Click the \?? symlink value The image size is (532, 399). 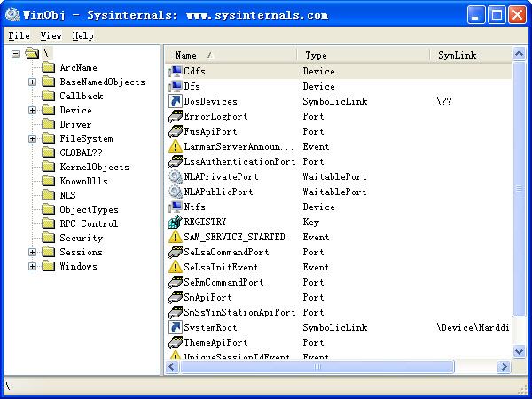tap(444, 101)
